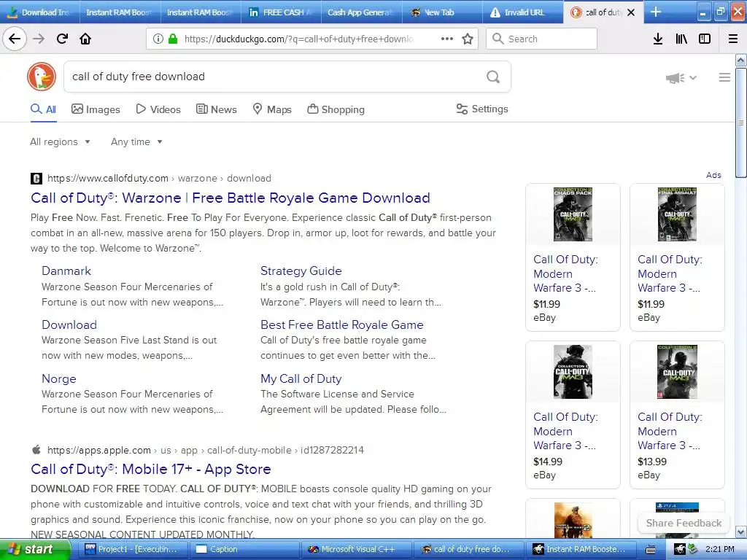Show site information icon in address bar
This screenshot has height=560, width=747.
pyautogui.click(x=158, y=39)
